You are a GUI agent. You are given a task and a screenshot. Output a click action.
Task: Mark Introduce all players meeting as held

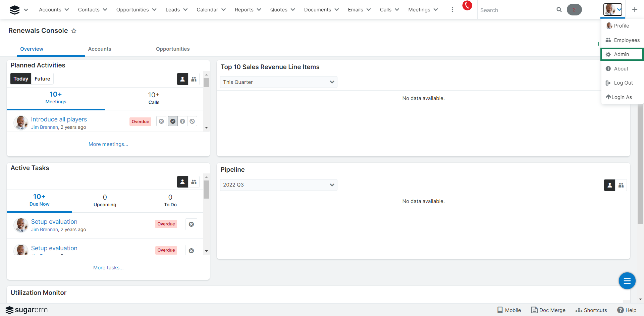coord(173,121)
